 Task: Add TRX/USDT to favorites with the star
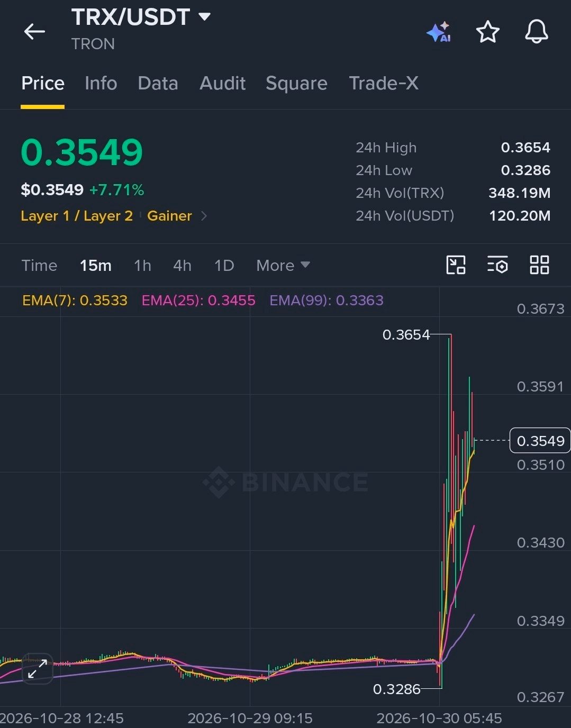click(x=487, y=32)
